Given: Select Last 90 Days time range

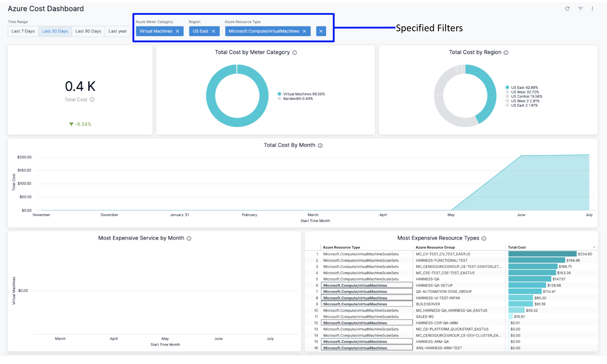Looking at the screenshot, I should pyautogui.click(x=88, y=31).
